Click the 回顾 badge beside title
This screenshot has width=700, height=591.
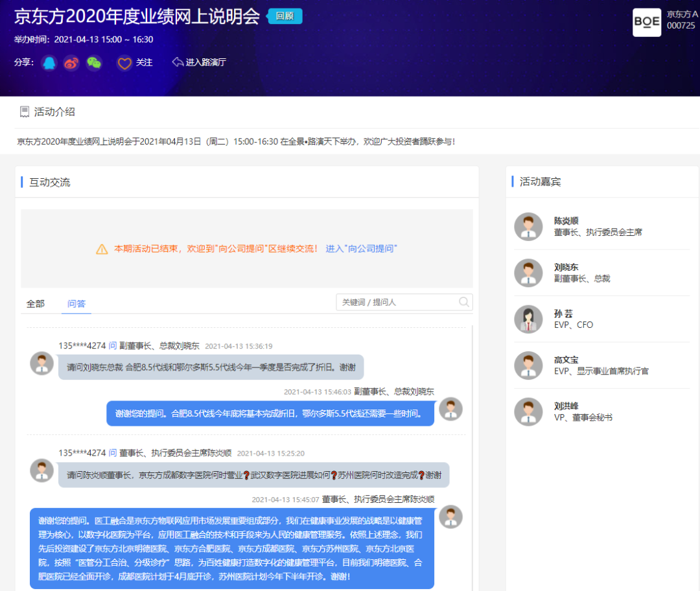point(285,16)
